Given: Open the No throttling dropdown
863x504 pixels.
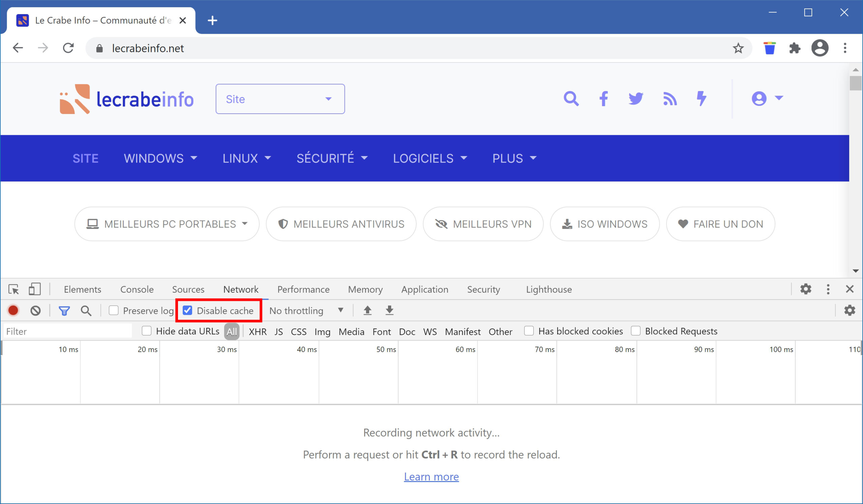Looking at the screenshot, I should coord(306,311).
